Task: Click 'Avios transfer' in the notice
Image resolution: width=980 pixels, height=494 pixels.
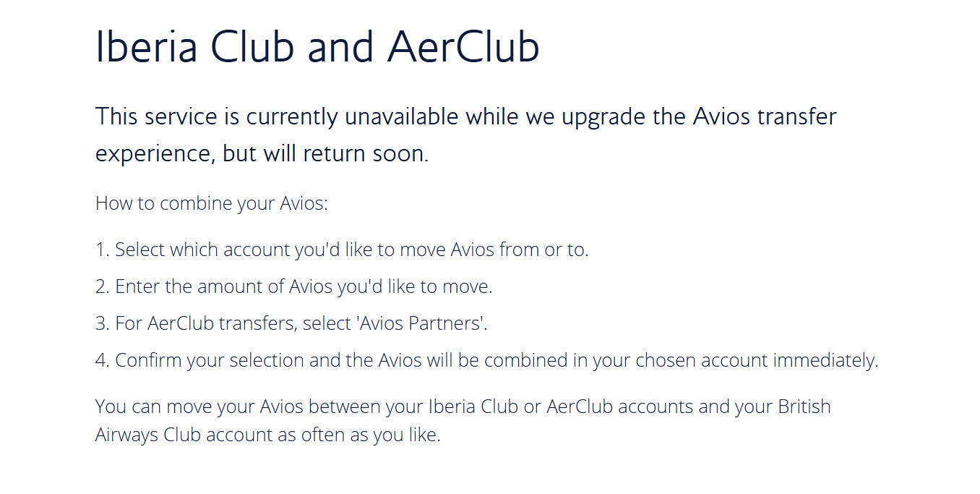Action: pos(765,116)
